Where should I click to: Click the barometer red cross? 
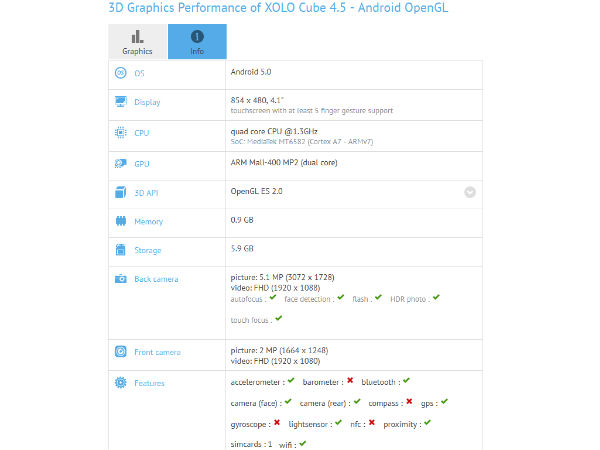[350, 380]
